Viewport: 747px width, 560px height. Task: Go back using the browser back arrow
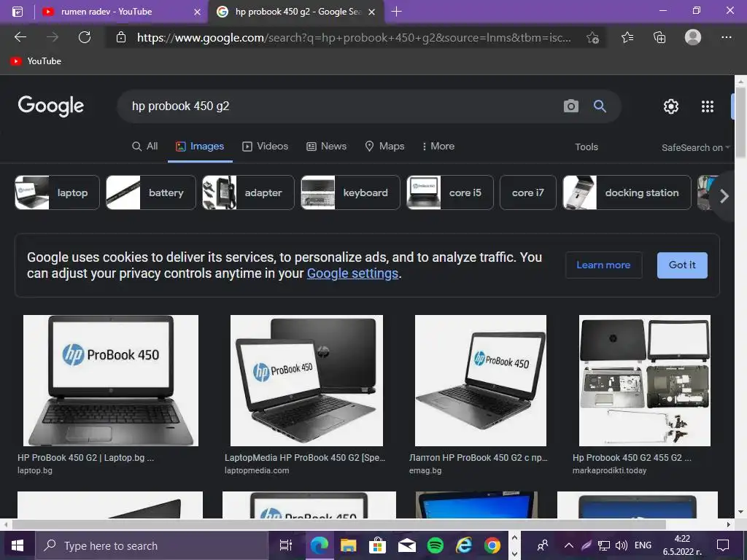coord(20,37)
